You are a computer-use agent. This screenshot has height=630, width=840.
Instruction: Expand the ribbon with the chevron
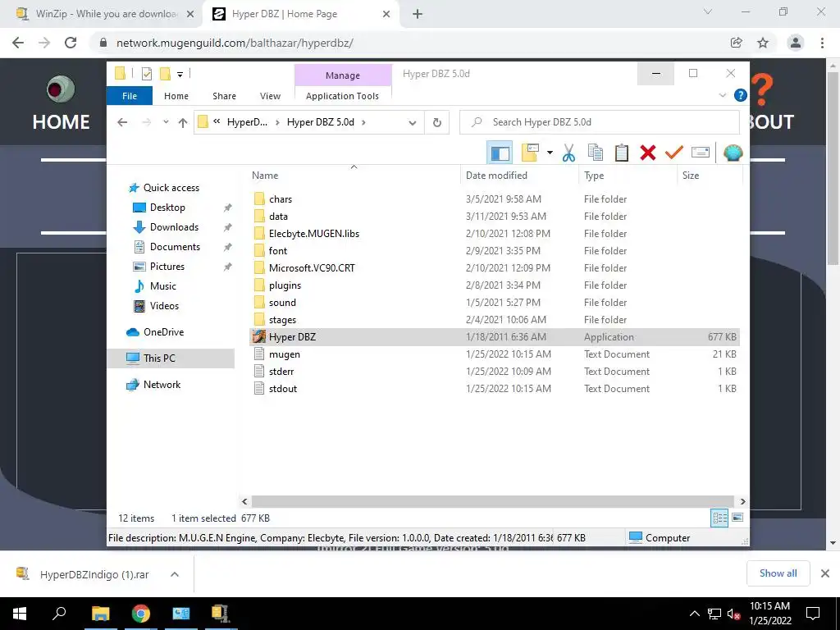click(x=722, y=95)
